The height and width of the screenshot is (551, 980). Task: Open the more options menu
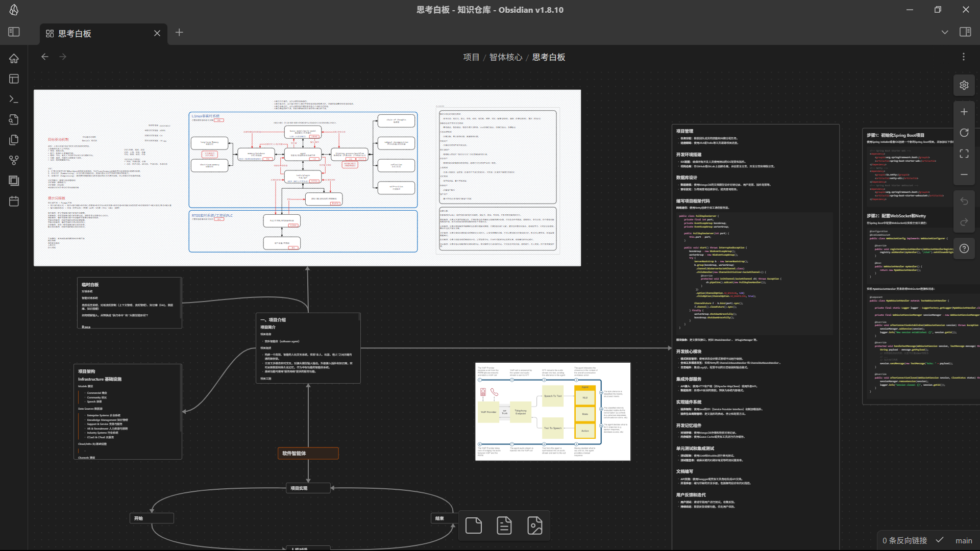pyautogui.click(x=963, y=57)
